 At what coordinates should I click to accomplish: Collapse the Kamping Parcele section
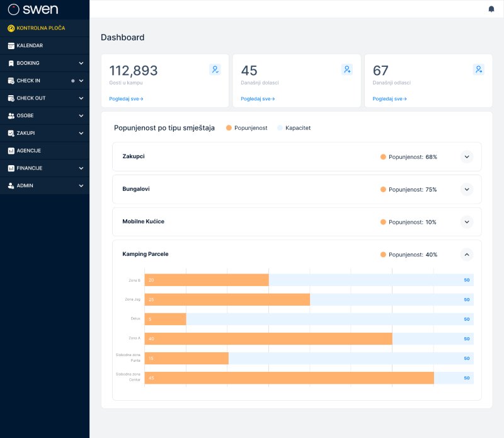coord(466,255)
